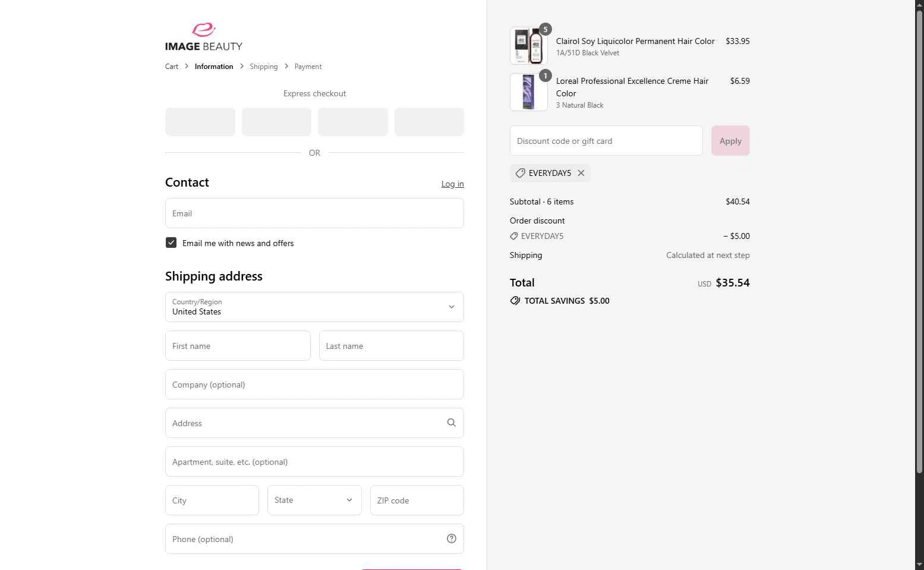
Task: Select the Information breadcrumb step
Action: pyautogui.click(x=214, y=67)
